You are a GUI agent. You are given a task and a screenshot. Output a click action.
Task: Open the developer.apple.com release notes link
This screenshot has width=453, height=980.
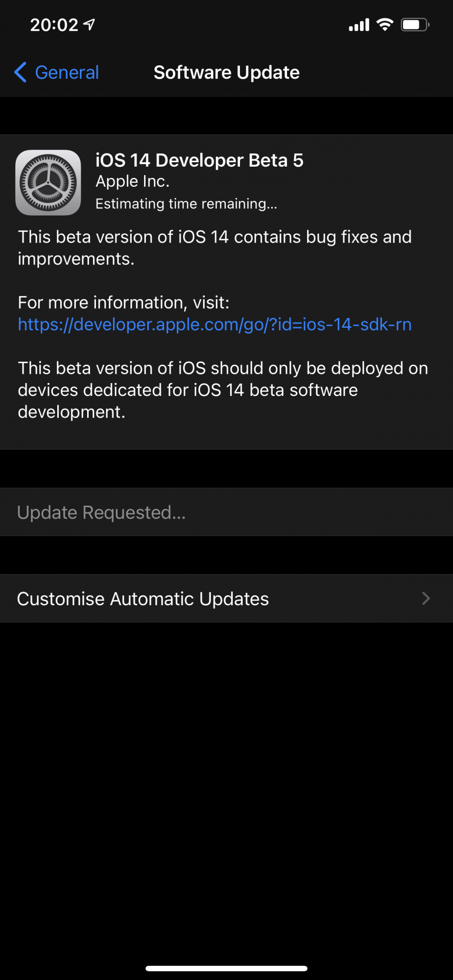(x=215, y=324)
